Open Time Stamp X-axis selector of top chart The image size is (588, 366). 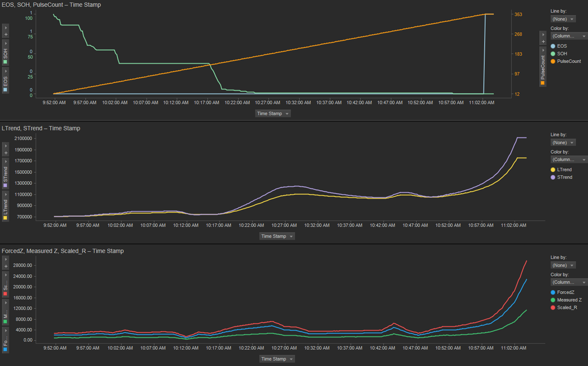click(x=273, y=113)
